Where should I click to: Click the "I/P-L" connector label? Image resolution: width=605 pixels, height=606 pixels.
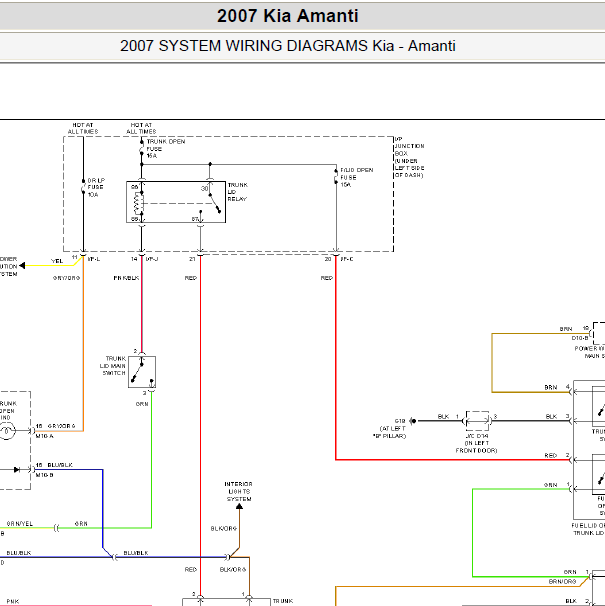click(x=94, y=259)
